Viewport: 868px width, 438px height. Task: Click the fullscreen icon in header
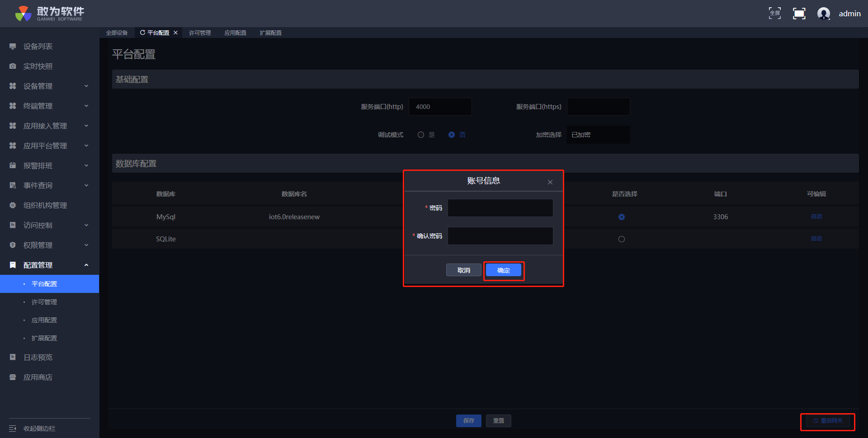[774, 14]
